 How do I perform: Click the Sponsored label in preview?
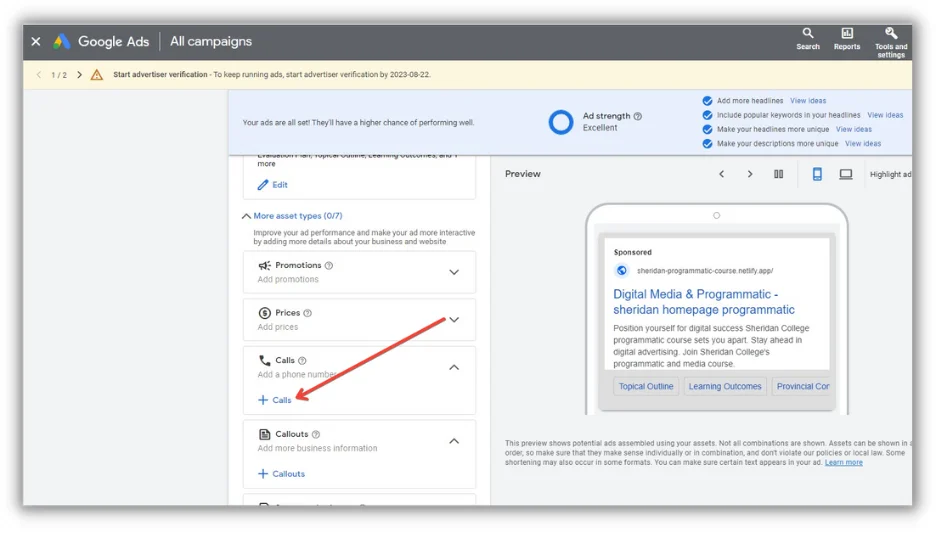click(x=632, y=252)
